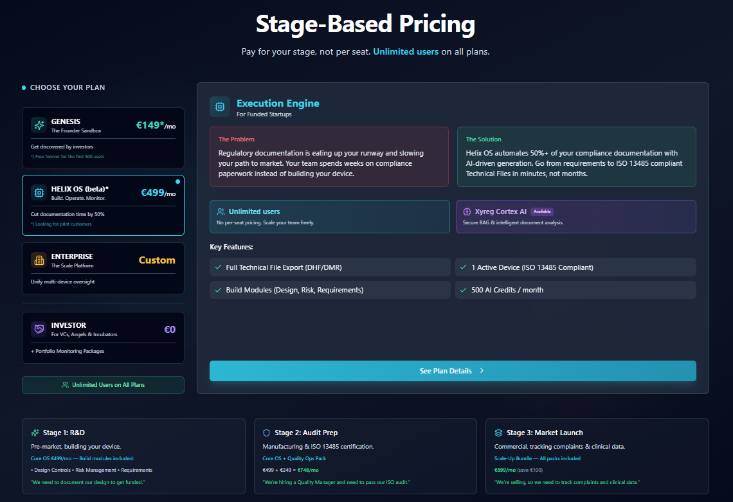Click the Stage 3 Market Launch layers icon
Image resolution: width=733 pixels, height=502 pixels.
click(499, 432)
